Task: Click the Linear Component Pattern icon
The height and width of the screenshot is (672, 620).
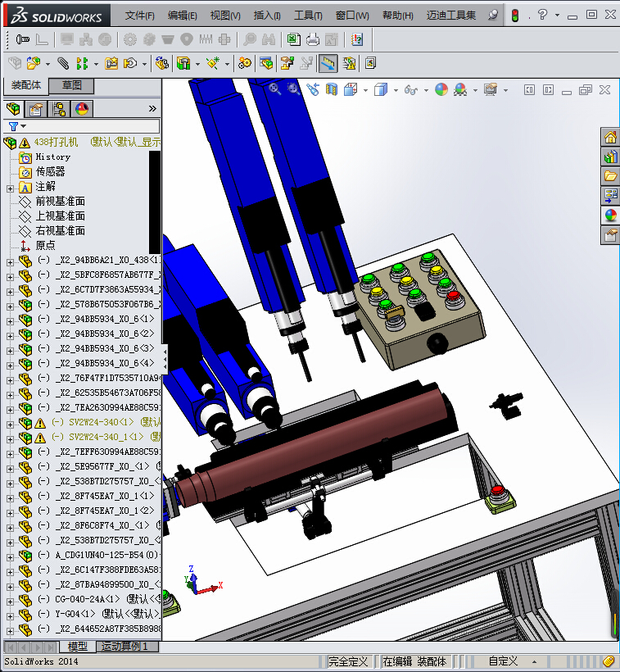Action: (x=81, y=63)
